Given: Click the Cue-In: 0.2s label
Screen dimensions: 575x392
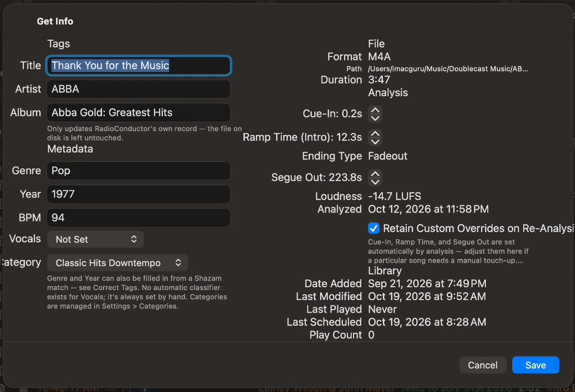Looking at the screenshot, I should 333,114.
